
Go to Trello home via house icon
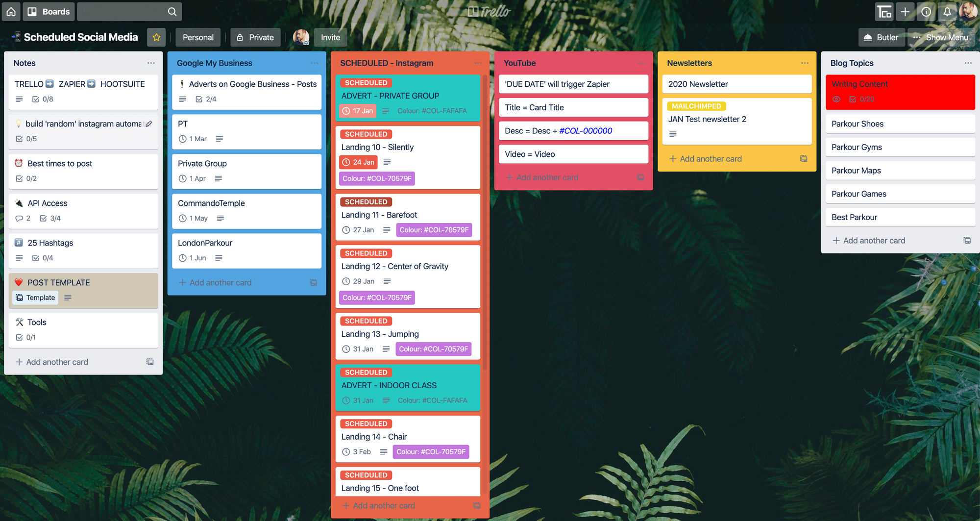click(11, 11)
